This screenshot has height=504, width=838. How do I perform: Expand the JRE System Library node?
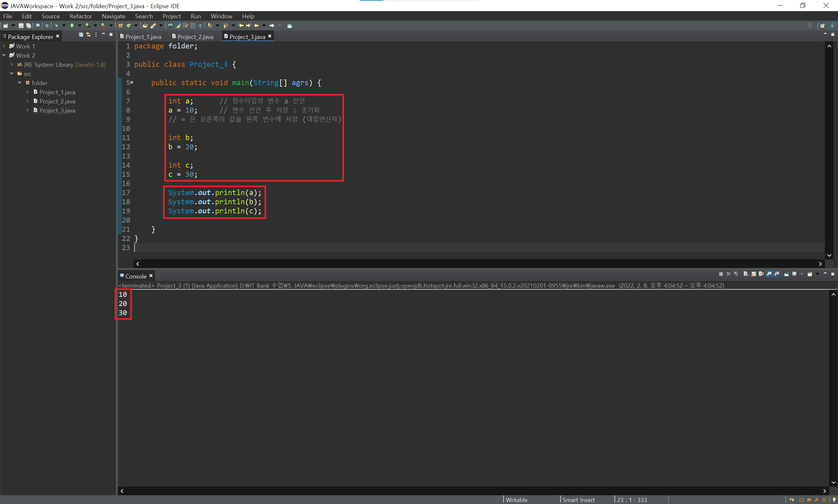(x=12, y=64)
